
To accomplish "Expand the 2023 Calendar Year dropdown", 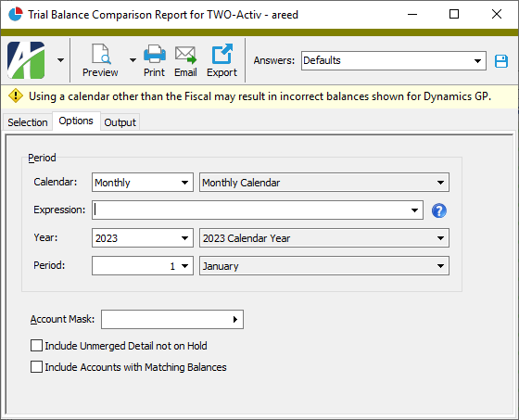I will click(324, 238).
